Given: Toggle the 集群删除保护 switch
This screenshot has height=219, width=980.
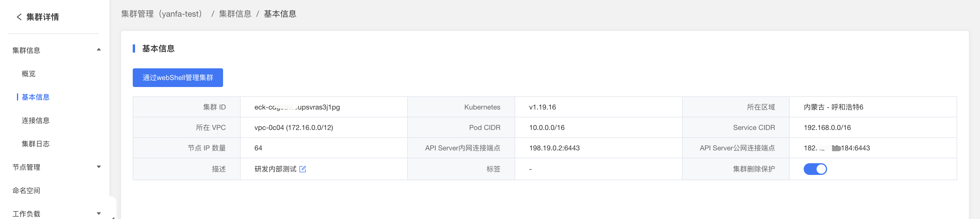Looking at the screenshot, I should coord(815,169).
